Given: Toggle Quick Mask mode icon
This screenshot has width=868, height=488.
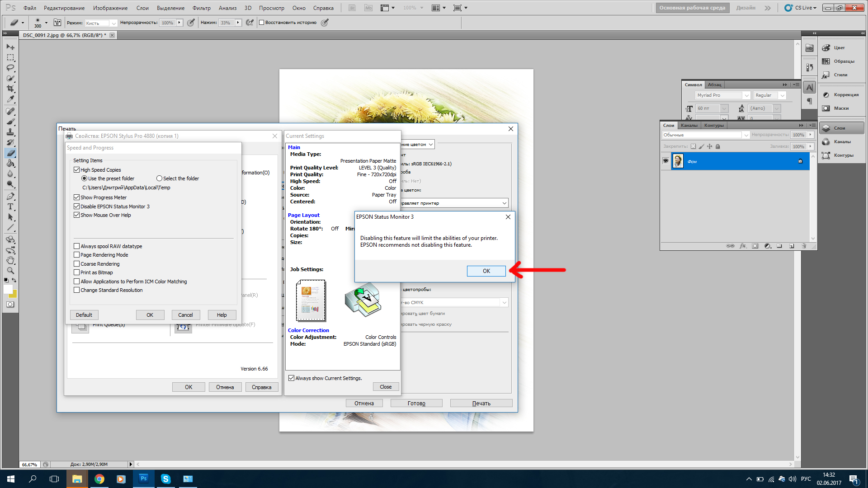Looking at the screenshot, I should [10, 305].
